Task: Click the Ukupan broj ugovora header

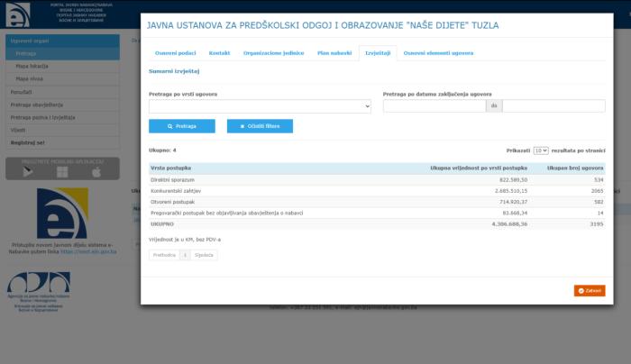Action: [x=575, y=168]
